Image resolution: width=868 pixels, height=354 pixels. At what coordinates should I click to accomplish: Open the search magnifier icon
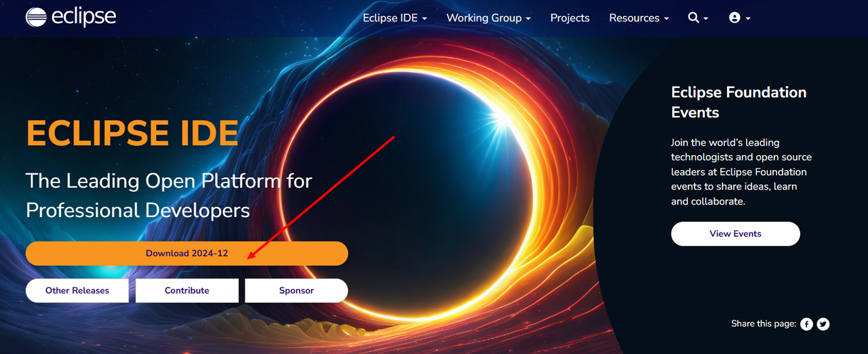tap(693, 18)
